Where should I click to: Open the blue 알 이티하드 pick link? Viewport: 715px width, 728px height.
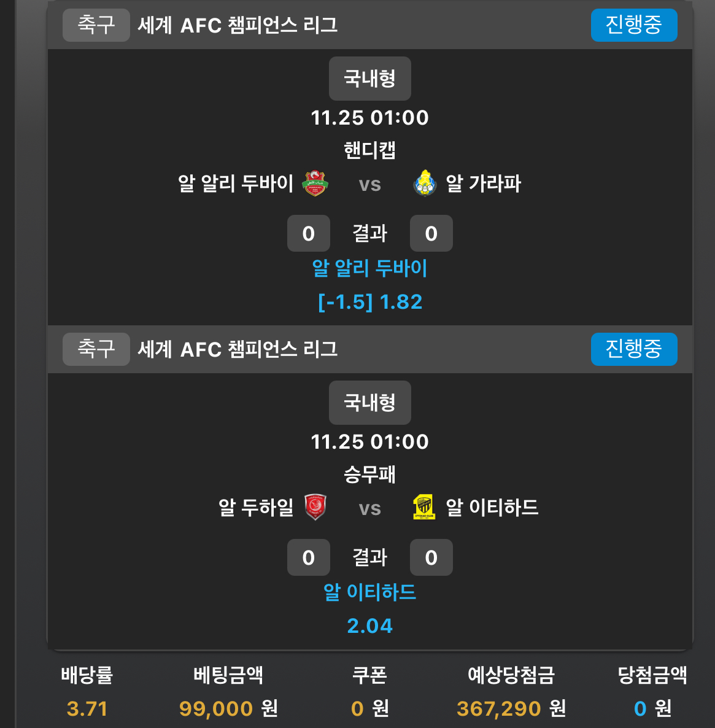(369, 592)
